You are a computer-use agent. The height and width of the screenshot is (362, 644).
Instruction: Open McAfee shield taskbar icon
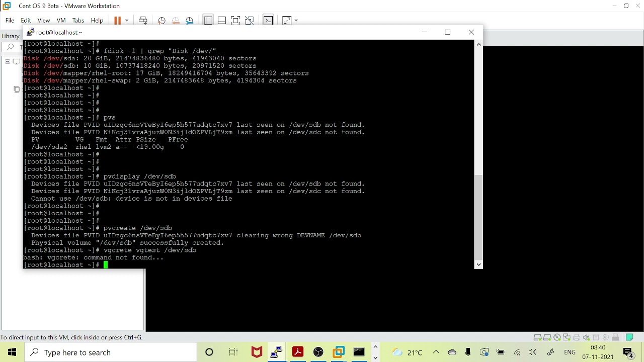point(257,352)
